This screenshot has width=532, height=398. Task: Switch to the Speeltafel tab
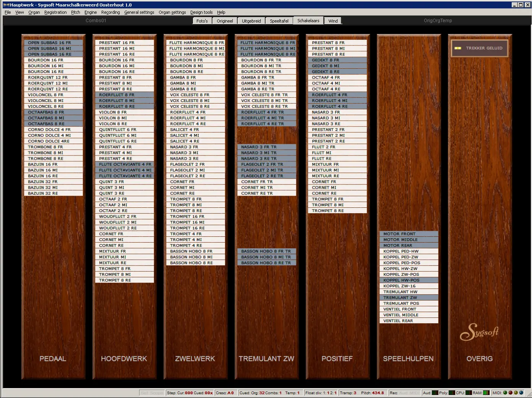pos(279,21)
